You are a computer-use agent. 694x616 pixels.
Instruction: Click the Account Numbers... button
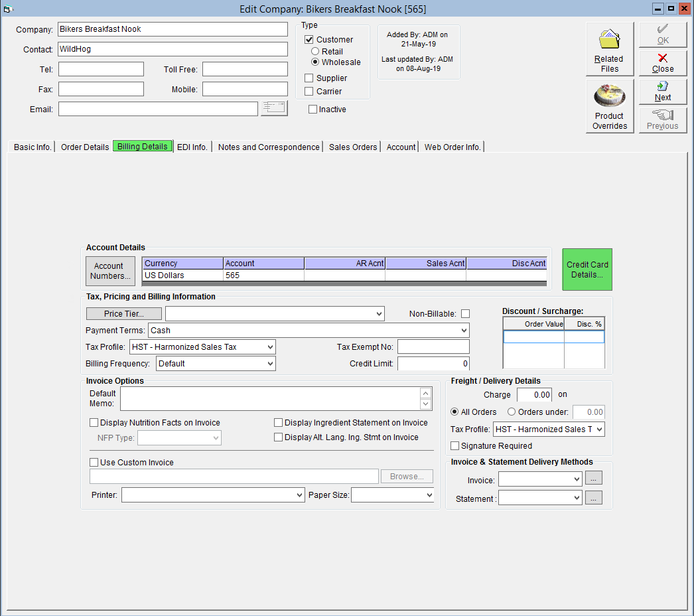click(x=110, y=271)
